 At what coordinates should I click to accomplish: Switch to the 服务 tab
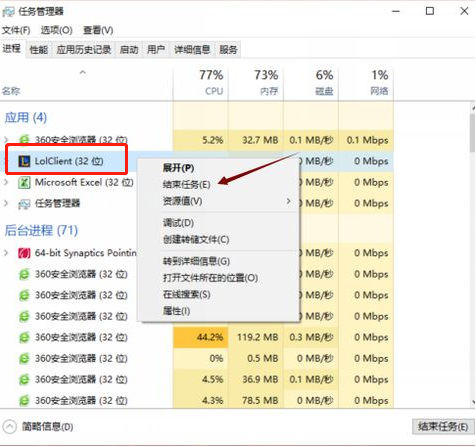tap(228, 50)
